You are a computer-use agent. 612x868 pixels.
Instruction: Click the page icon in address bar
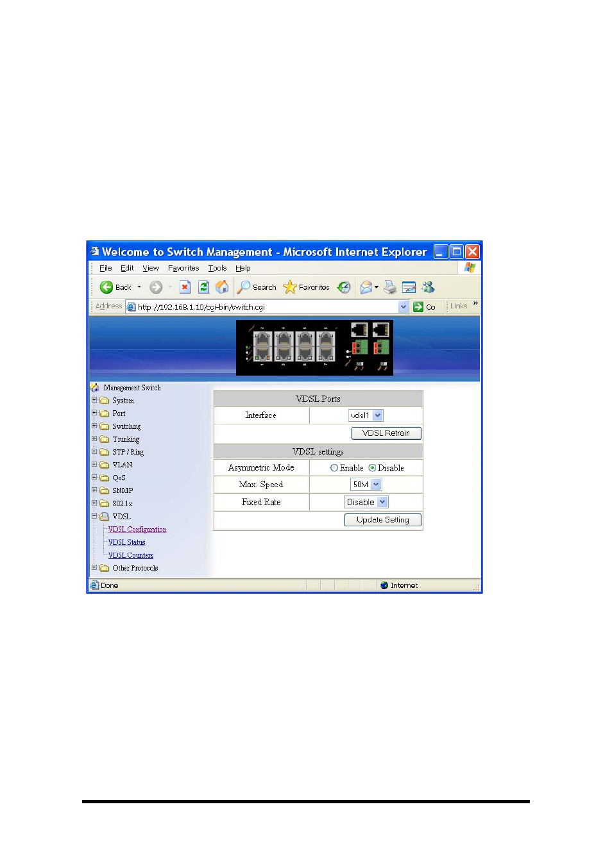pos(131,307)
